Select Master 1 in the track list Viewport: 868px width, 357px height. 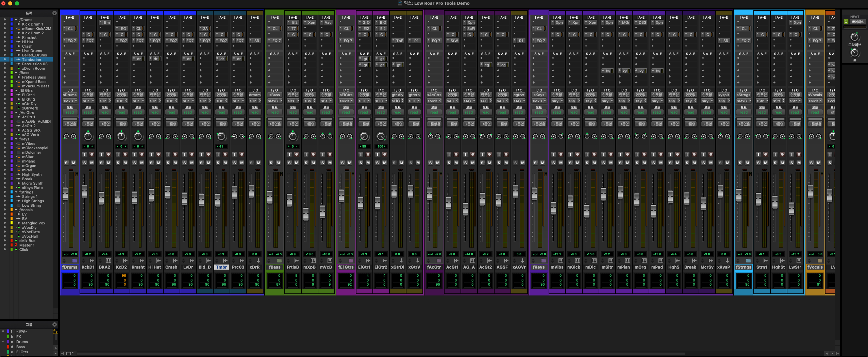pyautogui.click(x=27, y=245)
